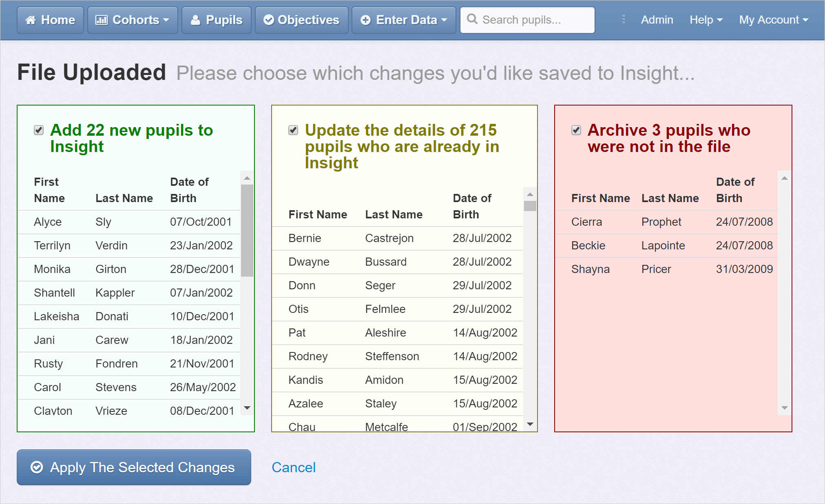Select the Felmlee last name cell
This screenshot has width=825, height=504.
385,309
